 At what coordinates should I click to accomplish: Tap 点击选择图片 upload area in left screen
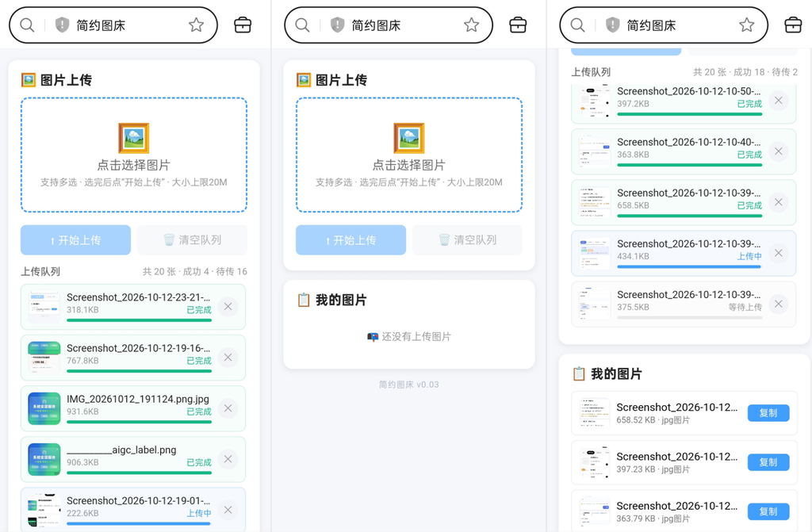click(133, 155)
